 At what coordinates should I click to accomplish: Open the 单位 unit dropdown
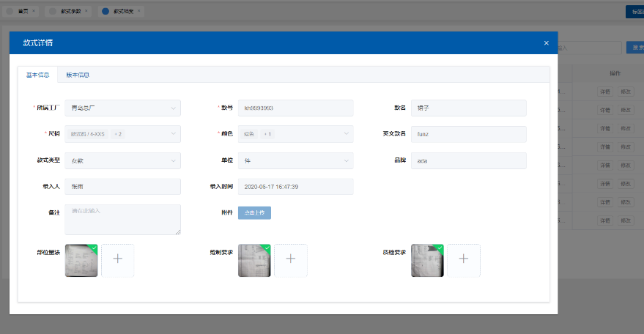point(295,160)
